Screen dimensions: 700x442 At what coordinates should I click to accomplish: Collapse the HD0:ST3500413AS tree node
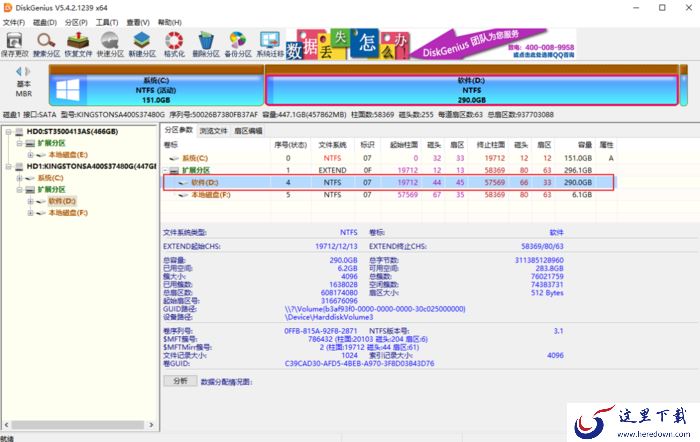coord(8,132)
